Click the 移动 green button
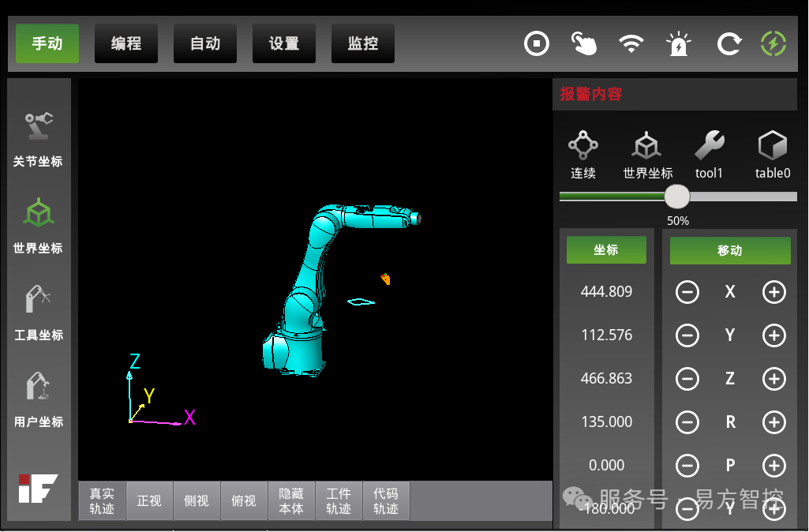Image resolution: width=809 pixels, height=532 pixels. (x=730, y=251)
